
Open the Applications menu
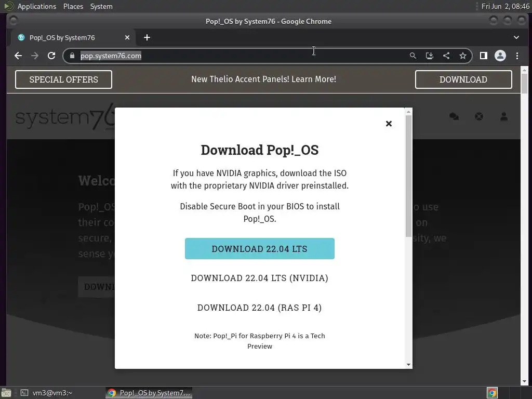tap(37, 6)
